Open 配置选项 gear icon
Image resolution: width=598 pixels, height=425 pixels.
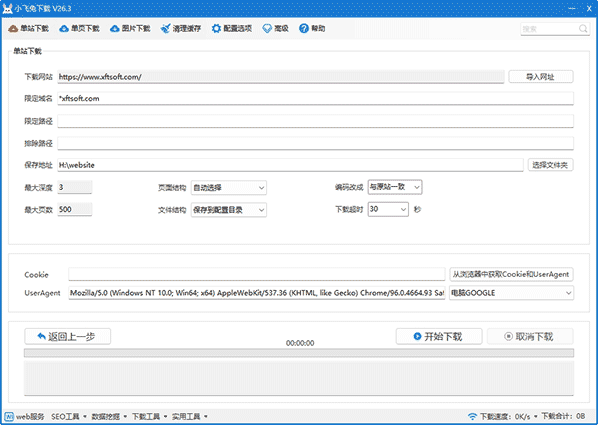pos(216,29)
